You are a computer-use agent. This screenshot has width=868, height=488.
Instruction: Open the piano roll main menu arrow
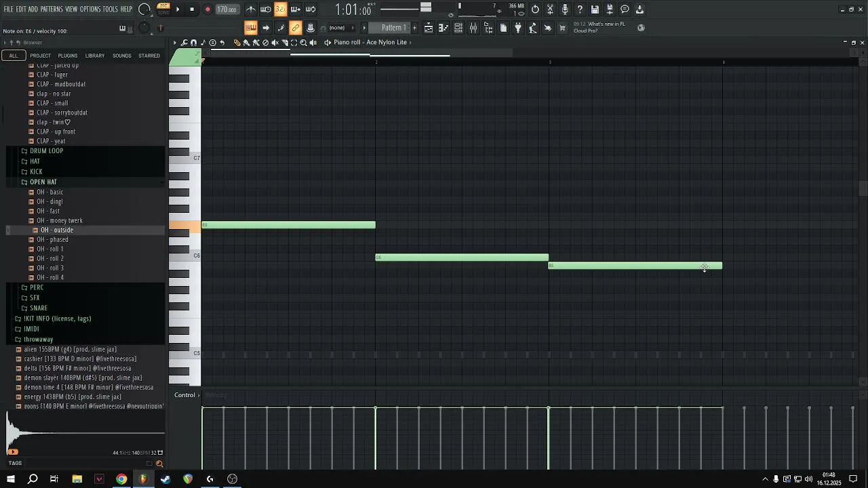175,43
